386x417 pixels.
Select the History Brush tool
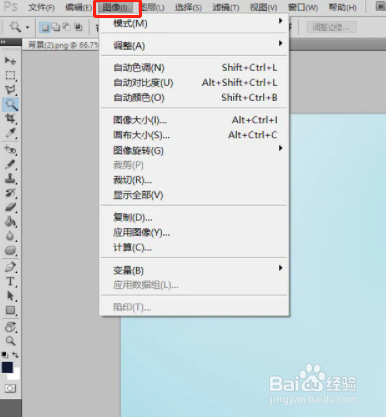tap(10, 193)
